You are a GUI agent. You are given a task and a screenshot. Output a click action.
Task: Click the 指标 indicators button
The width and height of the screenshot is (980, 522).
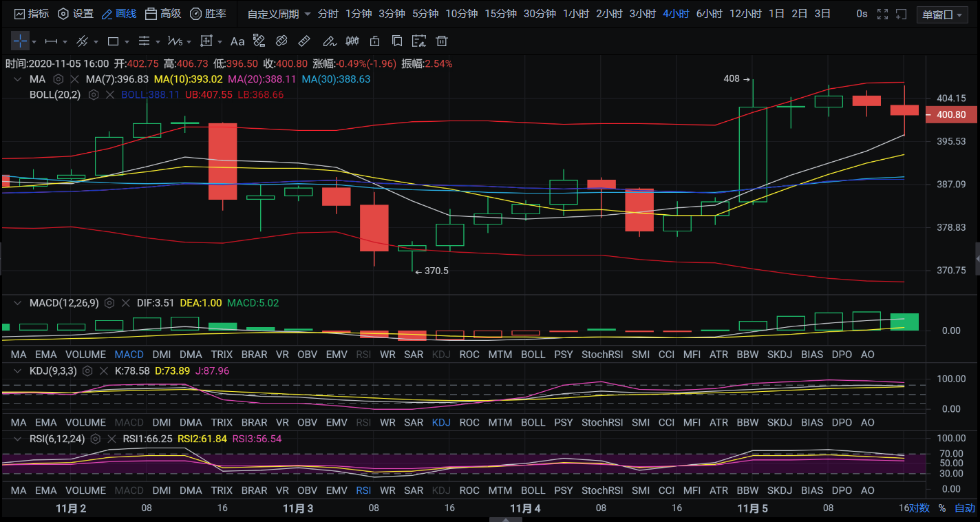pyautogui.click(x=32, y=14)
